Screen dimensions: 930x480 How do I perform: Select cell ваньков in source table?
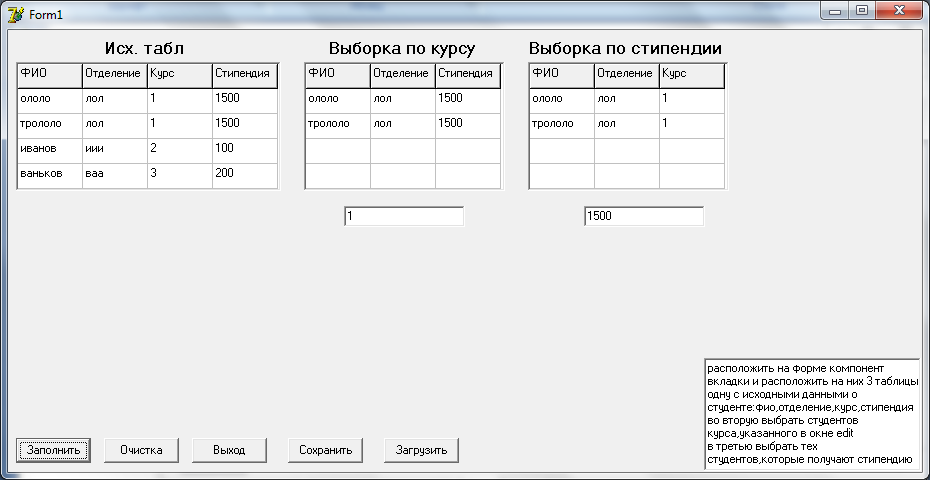click(x=50, y=176)
